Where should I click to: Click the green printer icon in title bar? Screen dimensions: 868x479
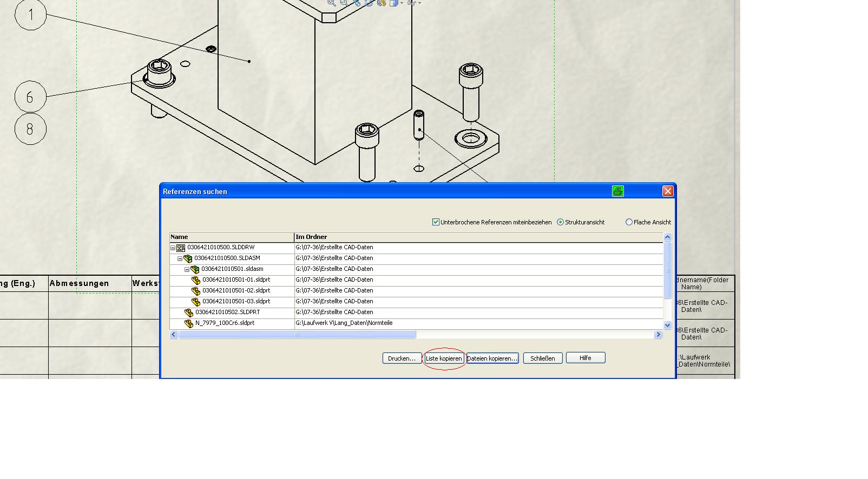tap(617, 191)
